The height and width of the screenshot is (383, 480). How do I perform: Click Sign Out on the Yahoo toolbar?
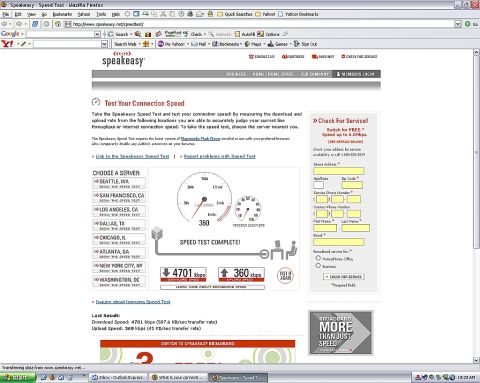[305, 44]
